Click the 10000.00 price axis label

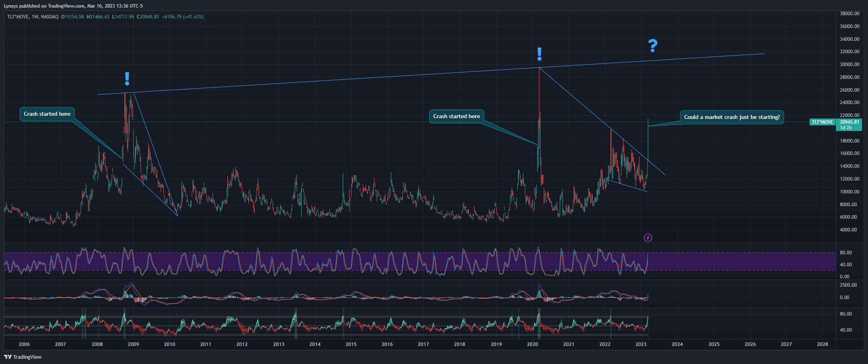pyautogui.click(x=850, y=192)
